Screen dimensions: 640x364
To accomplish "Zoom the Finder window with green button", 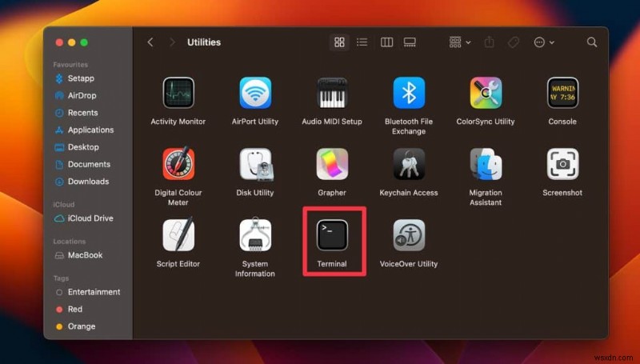I will coord(84,42).
